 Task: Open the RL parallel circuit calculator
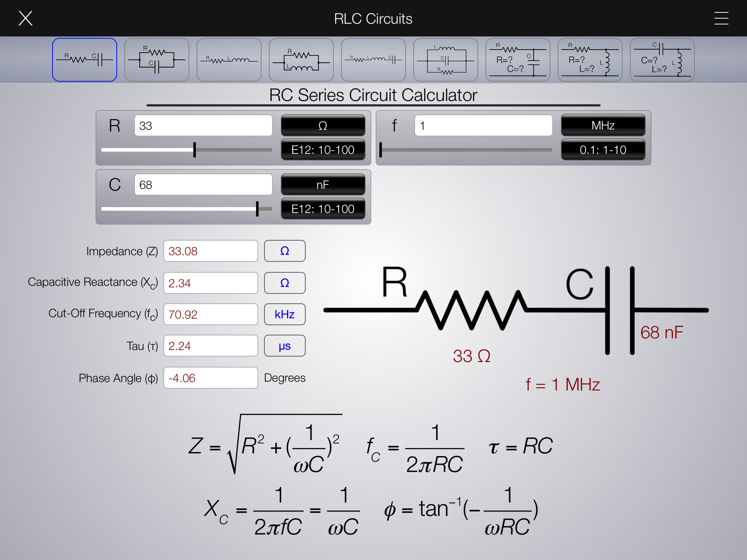301,59
